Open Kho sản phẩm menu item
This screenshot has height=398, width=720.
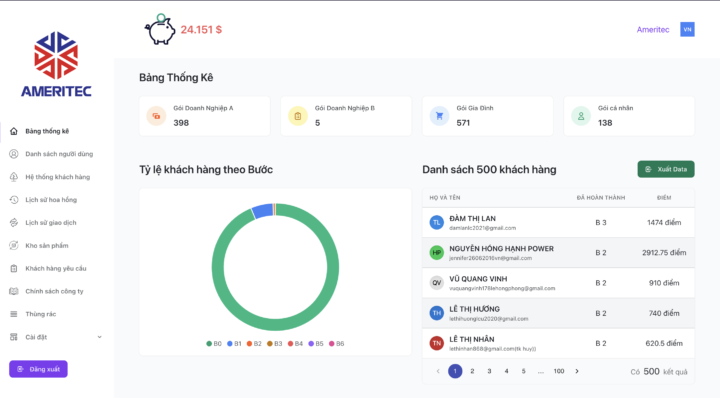pyautogui.click(x=46, y=246)
